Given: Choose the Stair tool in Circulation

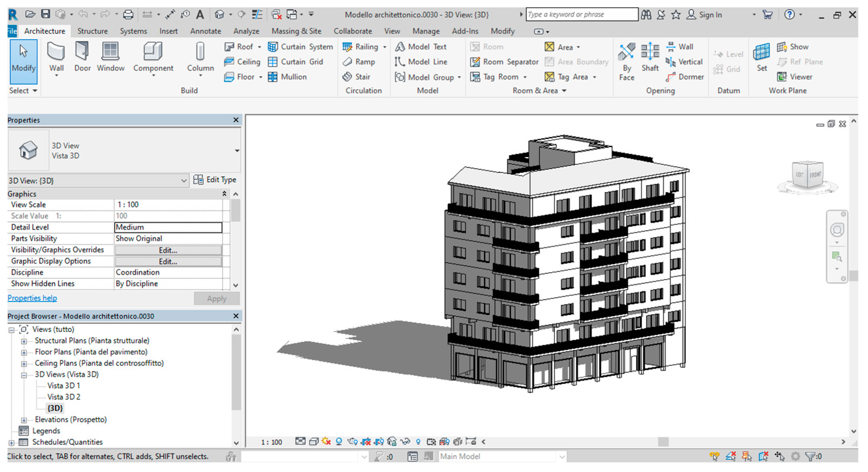Looking at the screenshot, I should coord(357,77).
